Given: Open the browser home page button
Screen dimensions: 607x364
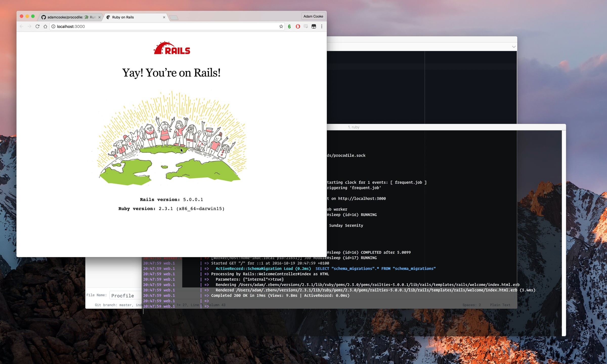Looking at the screenshot, I should click(45, 26).
